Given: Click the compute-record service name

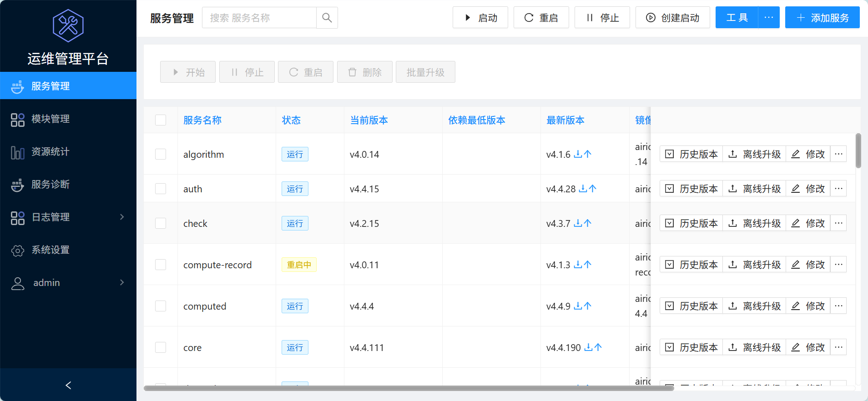Looking at the screenshot, I should click(x=217, y=265).
